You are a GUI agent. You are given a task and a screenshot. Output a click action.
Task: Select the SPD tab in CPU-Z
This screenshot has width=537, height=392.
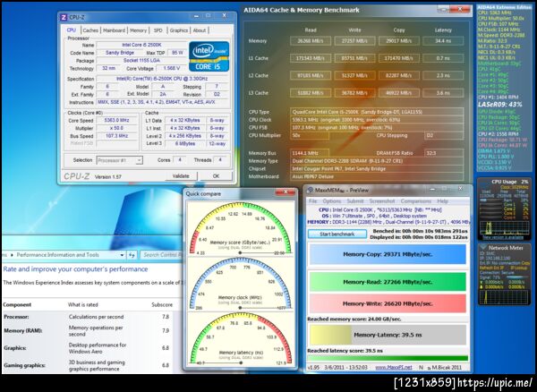pyautogui.click(x=158, y=30)
